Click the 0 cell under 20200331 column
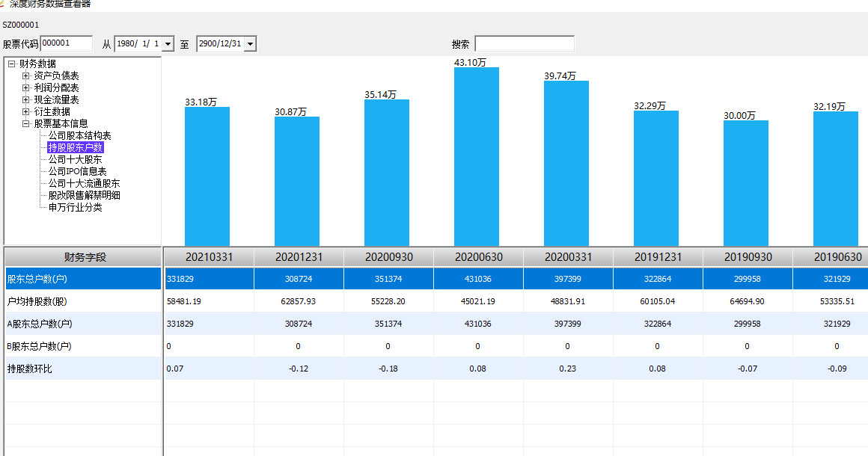The image size is (868, 456). (568, 347)
